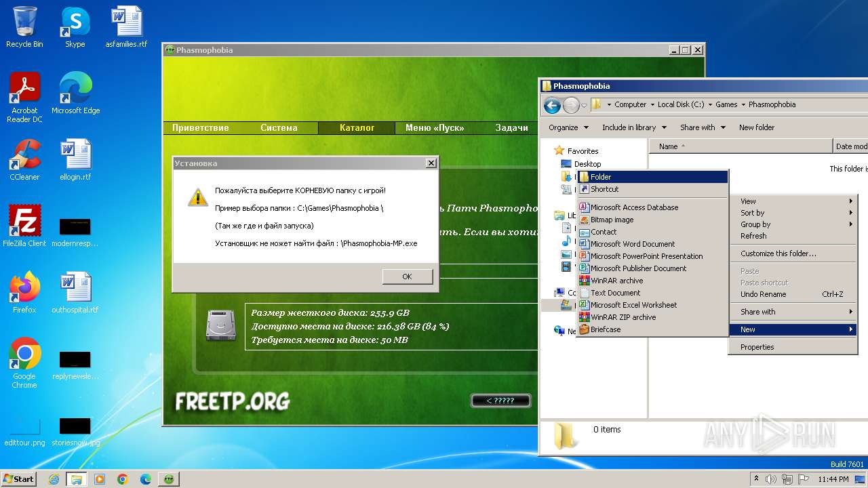Create a new Text Document

[652, 293]
